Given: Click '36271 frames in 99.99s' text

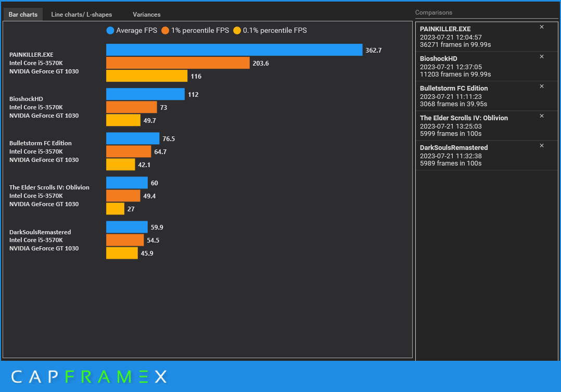Looking at the screenshot, I should pos(455,45).
